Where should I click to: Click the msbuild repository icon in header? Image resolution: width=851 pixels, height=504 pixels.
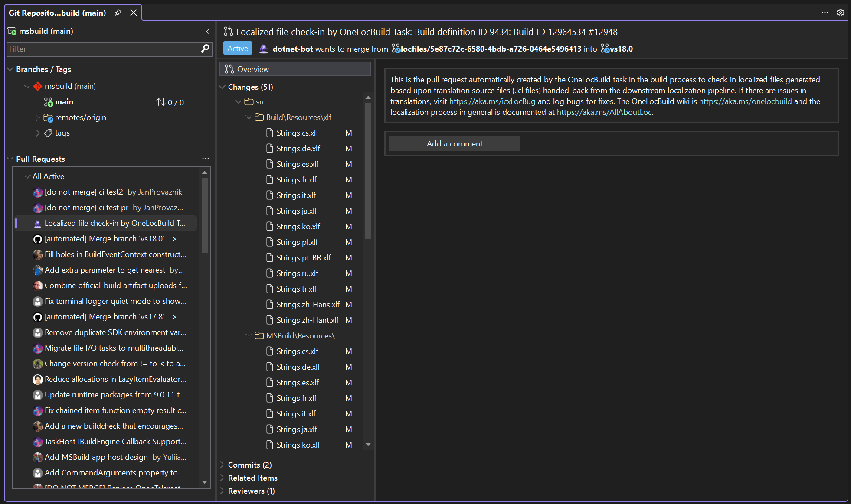pyautogui.click(x=12, y=31)
